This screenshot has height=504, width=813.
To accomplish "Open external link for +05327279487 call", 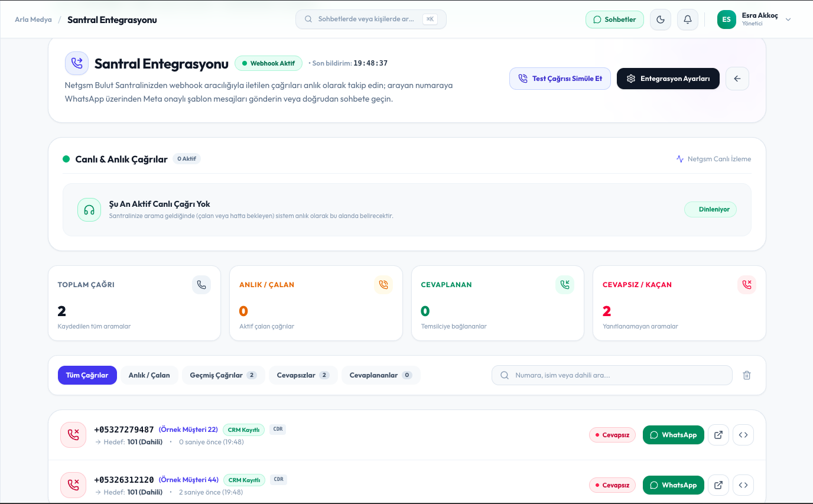I will pos(718,435).
